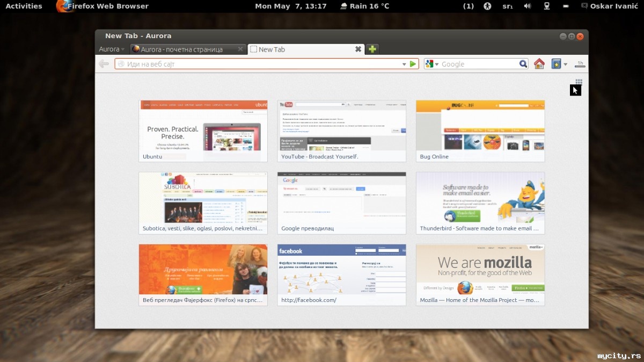Click the Aurora favicon on the first tab
This screenshot has width=644, height=362.
[x=136, y=49]
